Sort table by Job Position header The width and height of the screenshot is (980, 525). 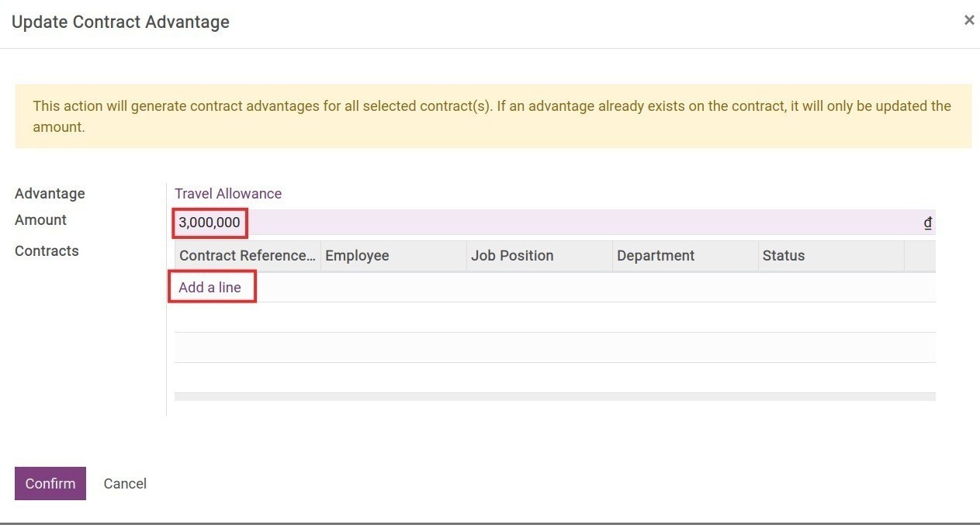point(512,256)
